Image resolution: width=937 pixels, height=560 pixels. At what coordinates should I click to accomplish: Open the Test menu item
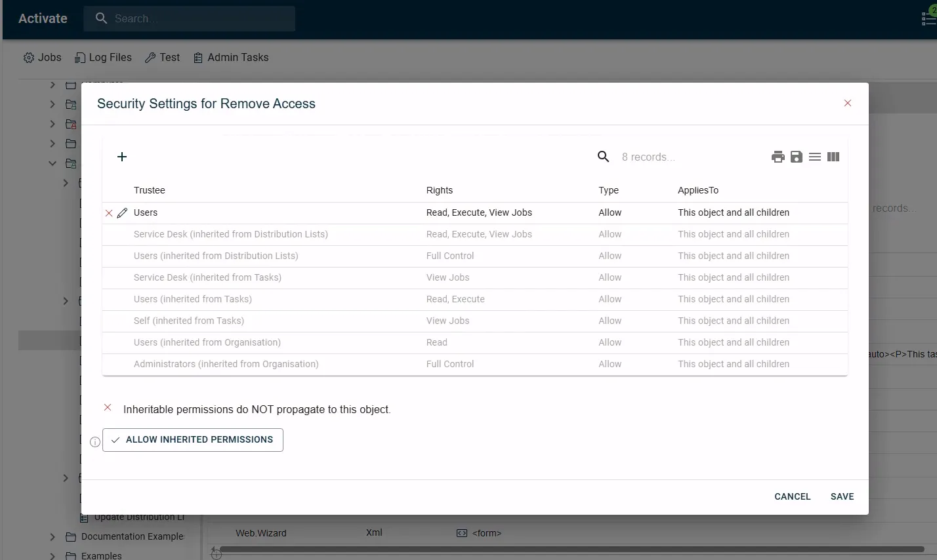tap(162, 58)
